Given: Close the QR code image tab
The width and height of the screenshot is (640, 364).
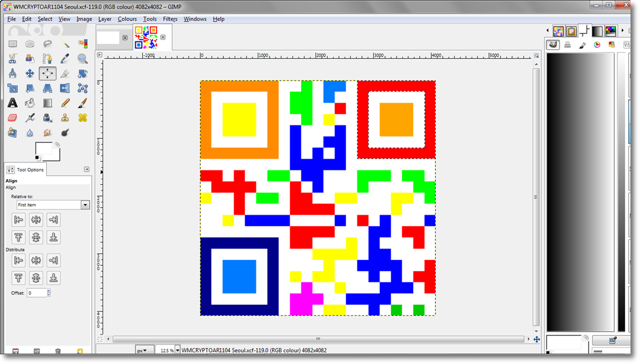Looking at the screenshot, I should [163, 37].
